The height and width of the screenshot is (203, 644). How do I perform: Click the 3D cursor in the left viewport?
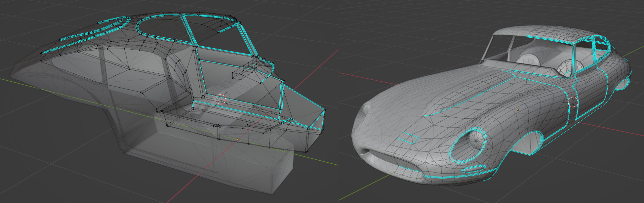point(221,99)
